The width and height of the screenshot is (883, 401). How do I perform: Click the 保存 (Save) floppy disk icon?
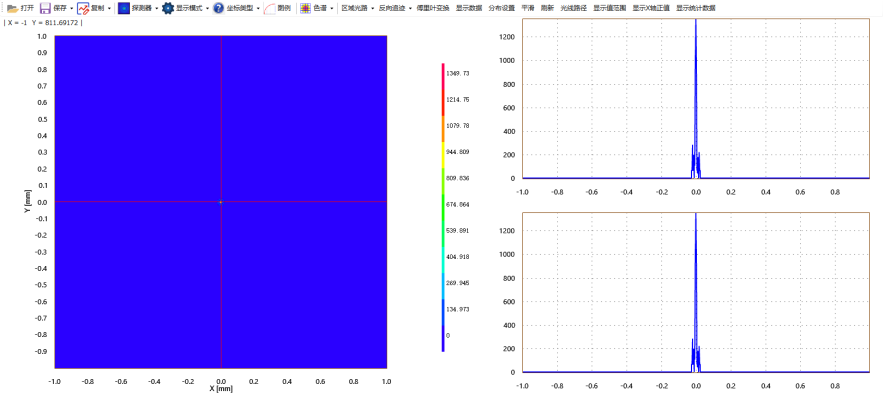(45, 7)
